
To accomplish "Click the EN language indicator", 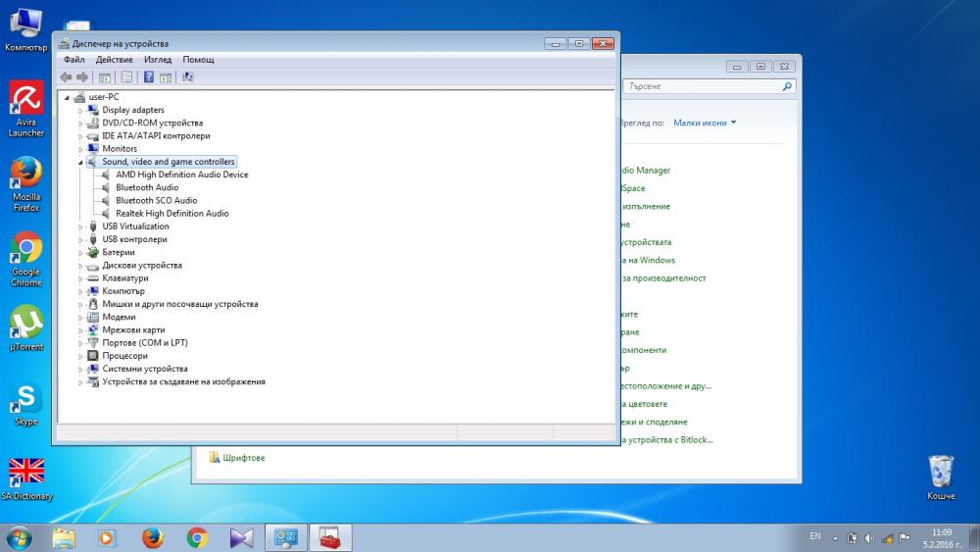I will point(815,536).
